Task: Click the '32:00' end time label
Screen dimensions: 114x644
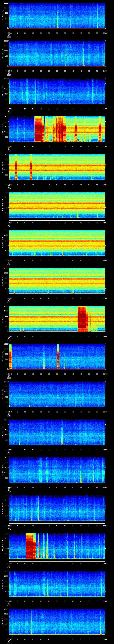Action: click(105, 374)
